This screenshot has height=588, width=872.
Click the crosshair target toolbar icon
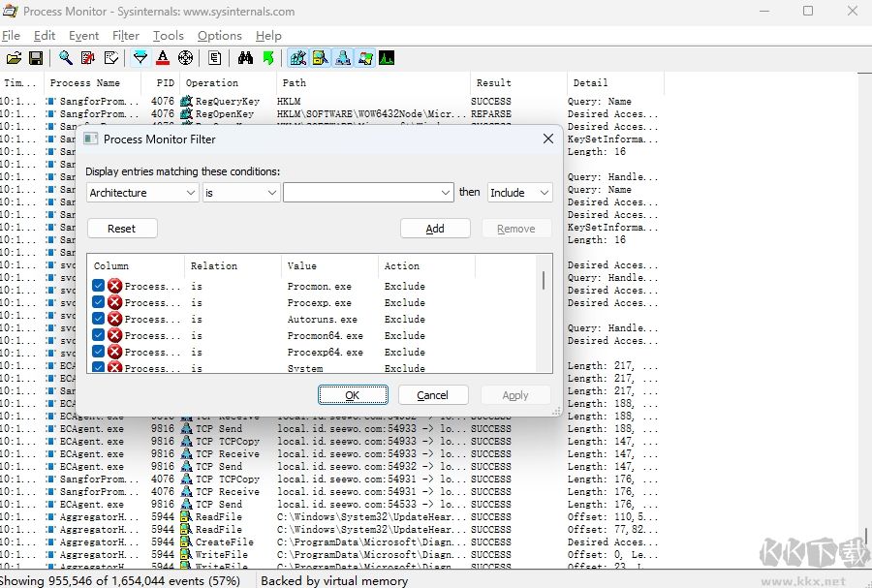tap(185, 58)
